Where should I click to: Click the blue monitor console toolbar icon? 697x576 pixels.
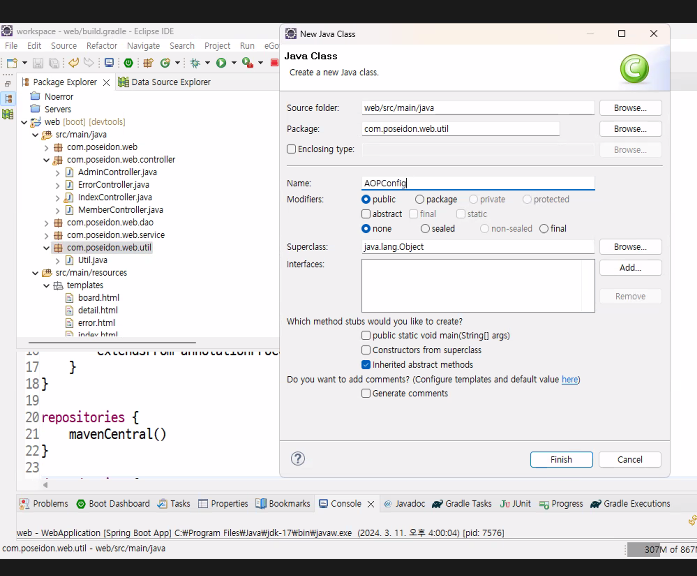[109, 63]
